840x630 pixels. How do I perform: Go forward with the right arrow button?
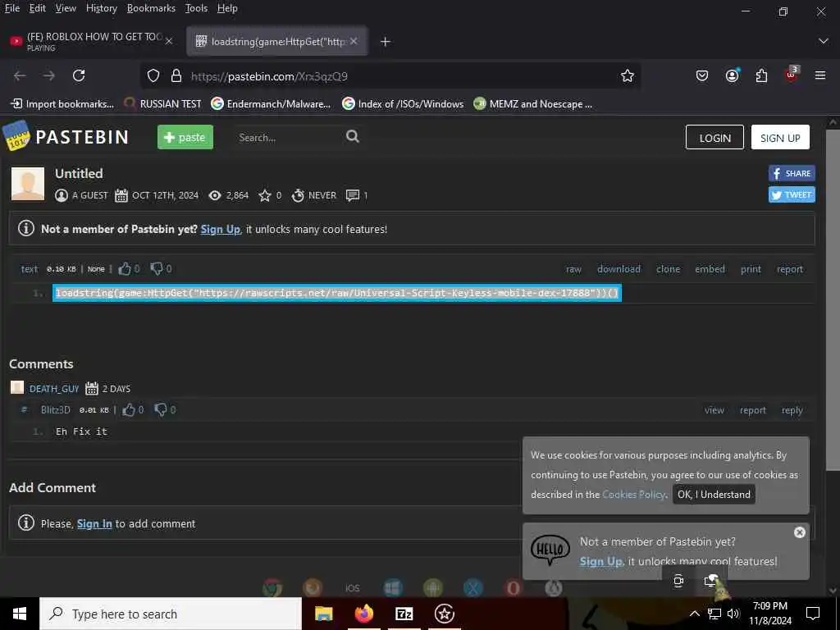pos(49,76)
